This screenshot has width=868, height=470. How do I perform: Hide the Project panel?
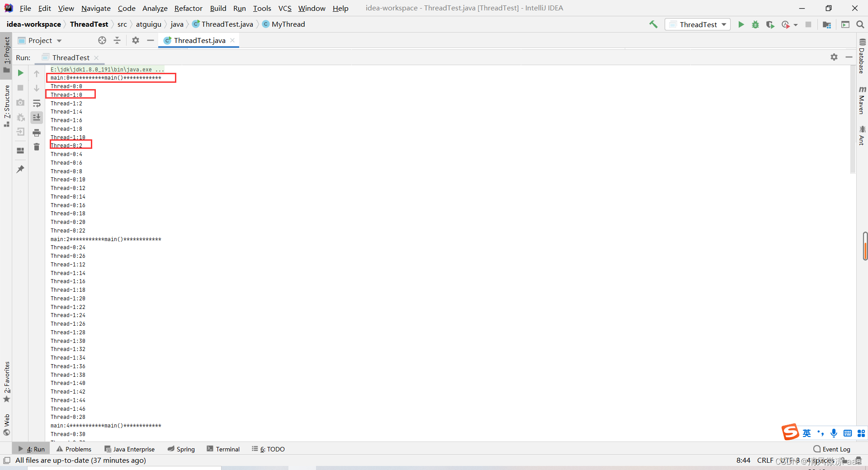point(151,40)
